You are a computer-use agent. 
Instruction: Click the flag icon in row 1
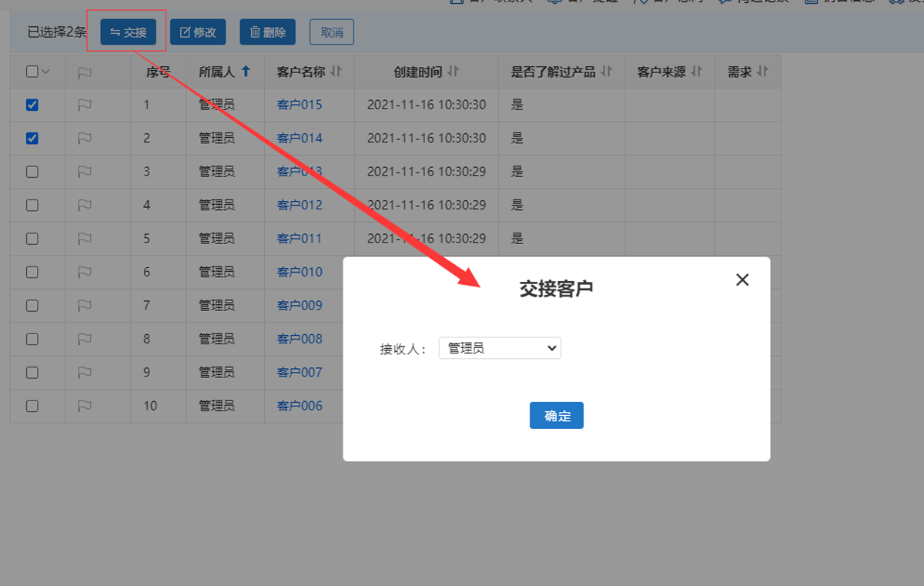[x=85, y=105]
